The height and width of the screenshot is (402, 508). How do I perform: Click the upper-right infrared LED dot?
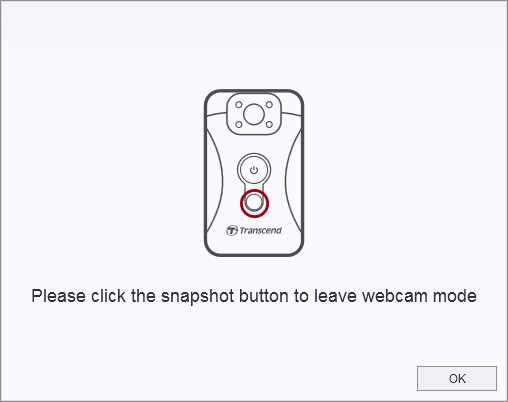269,105
